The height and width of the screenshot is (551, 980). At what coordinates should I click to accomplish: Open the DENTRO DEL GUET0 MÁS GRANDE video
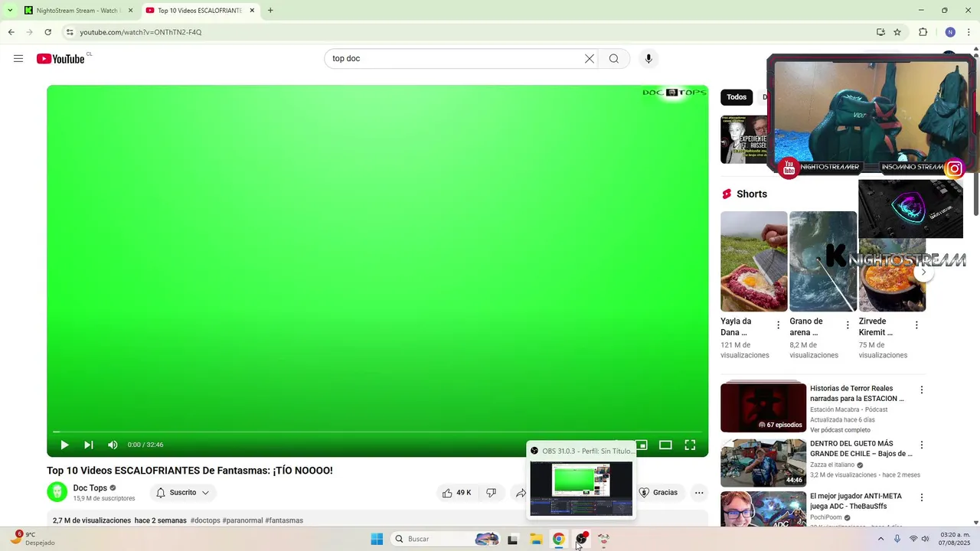click(x=763, y=462)
